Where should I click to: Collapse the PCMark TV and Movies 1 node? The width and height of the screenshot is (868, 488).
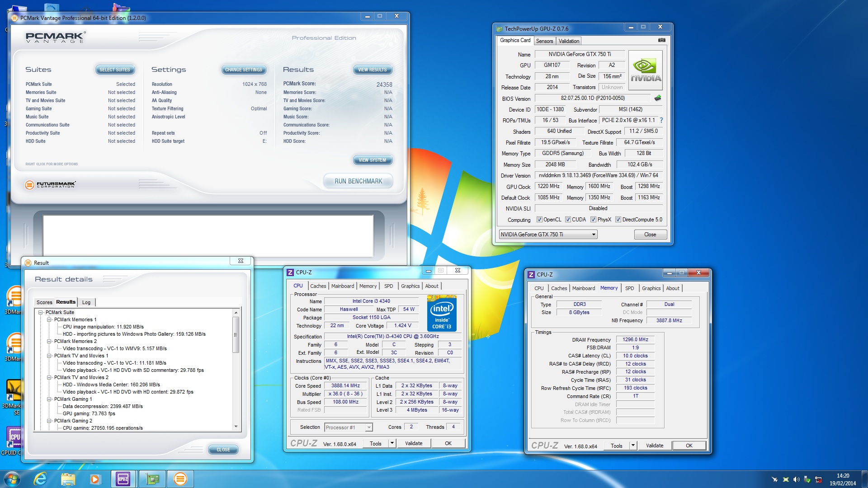pyautogui.click(x=49, y=356)
